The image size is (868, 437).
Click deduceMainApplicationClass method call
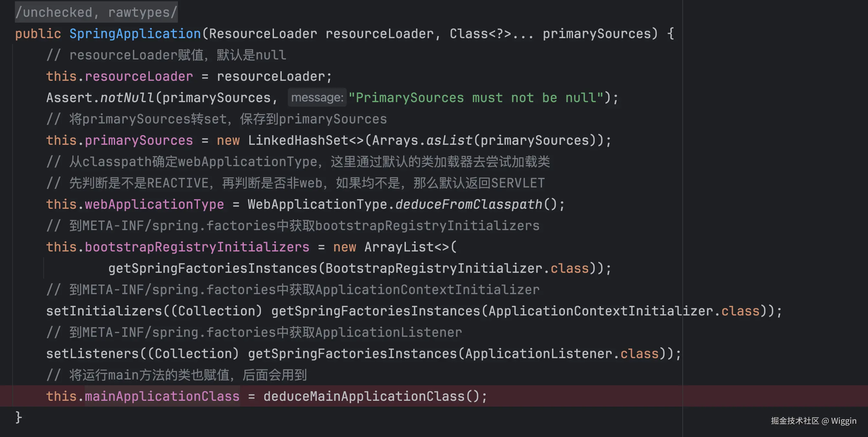pos(364,396)
